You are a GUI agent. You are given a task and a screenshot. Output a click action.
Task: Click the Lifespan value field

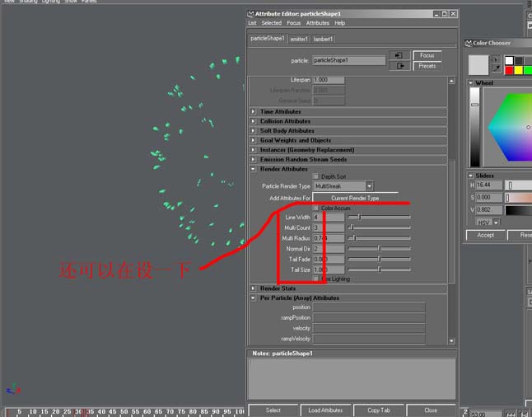(329, 80)
